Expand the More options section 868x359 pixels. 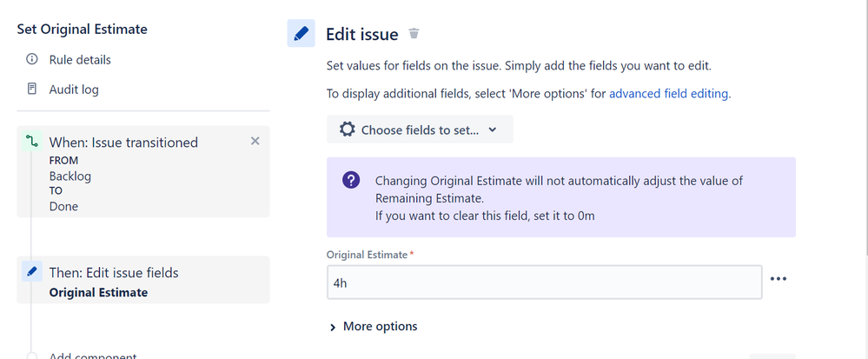click(374, 326)
